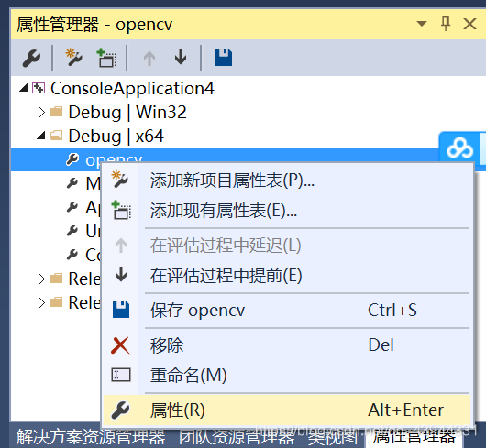Click the ConsoleApplication4 project icon

click(x=39, y=88)
